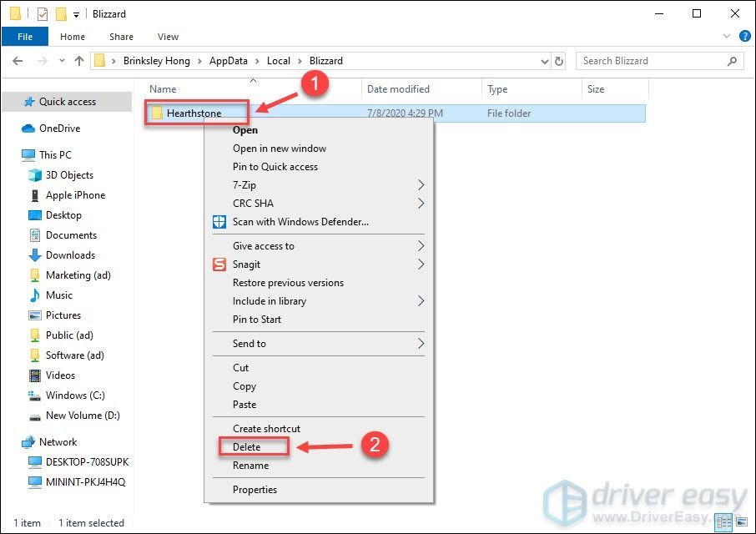
Task: Expand the Include in library submenu
Action: [319, 301]
